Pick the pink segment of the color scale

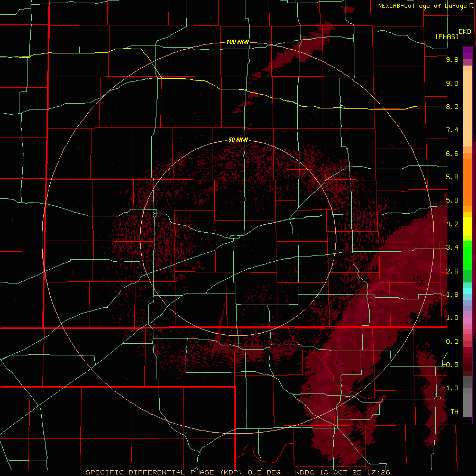[467, 321]
